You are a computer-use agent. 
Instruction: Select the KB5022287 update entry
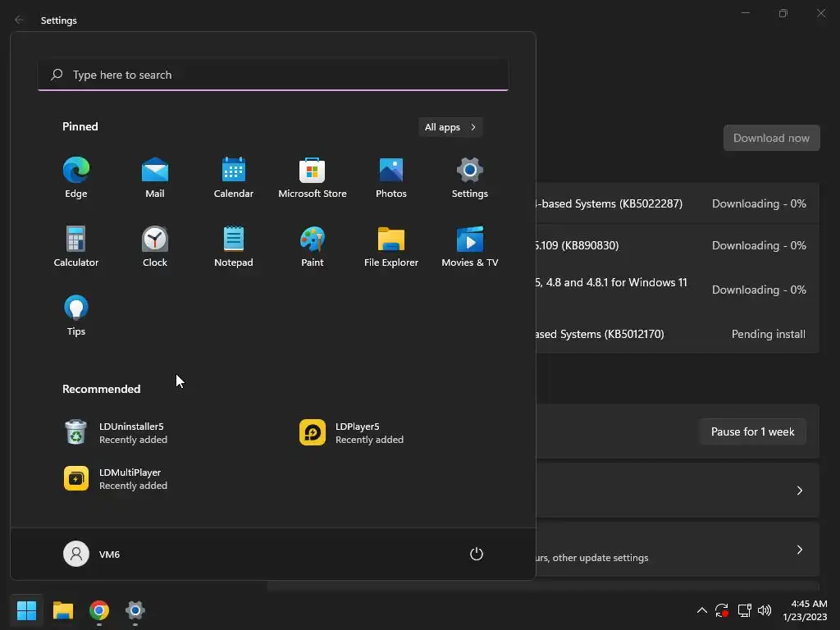coord(678,203)
